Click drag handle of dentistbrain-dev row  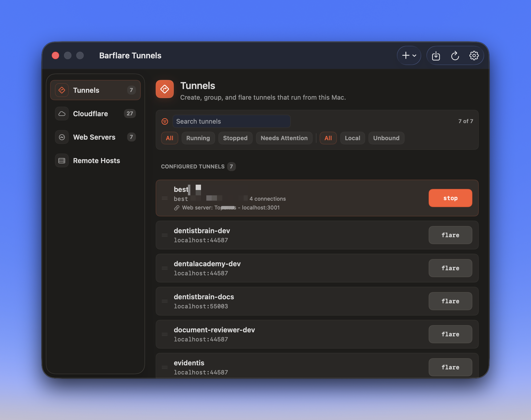click(165, 235)
